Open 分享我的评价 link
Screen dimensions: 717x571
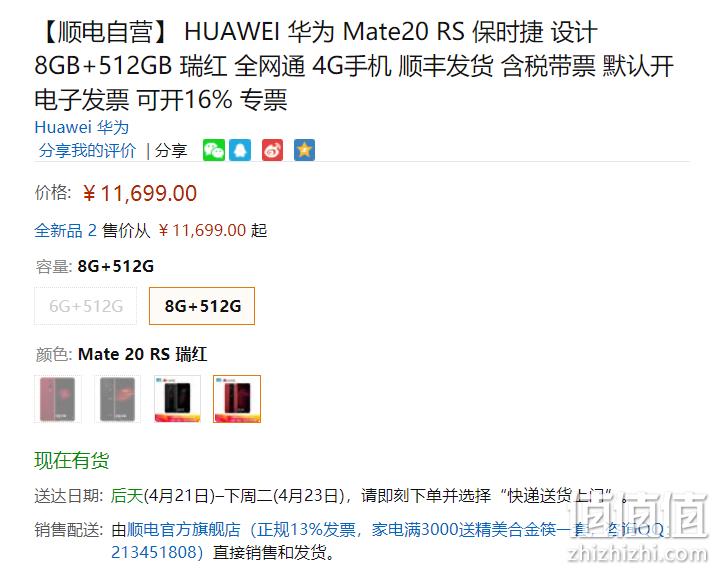(x=87, y=150)
